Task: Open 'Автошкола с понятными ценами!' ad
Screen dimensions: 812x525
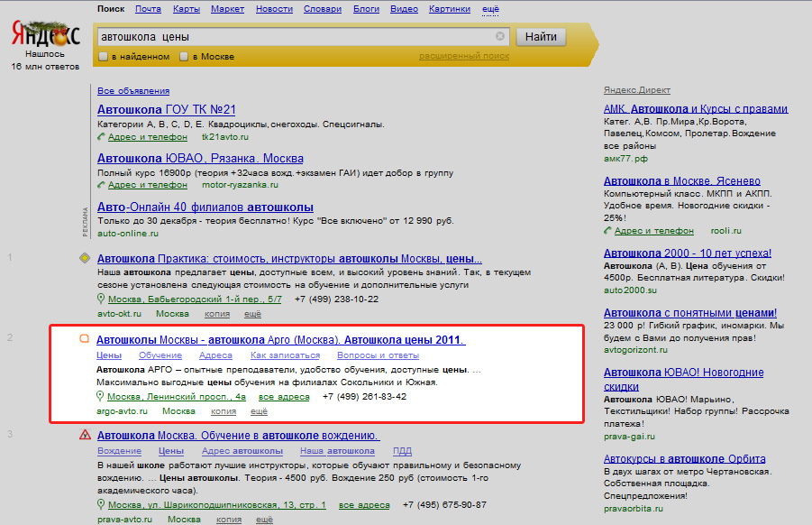Action: click(x=690, y=312)
